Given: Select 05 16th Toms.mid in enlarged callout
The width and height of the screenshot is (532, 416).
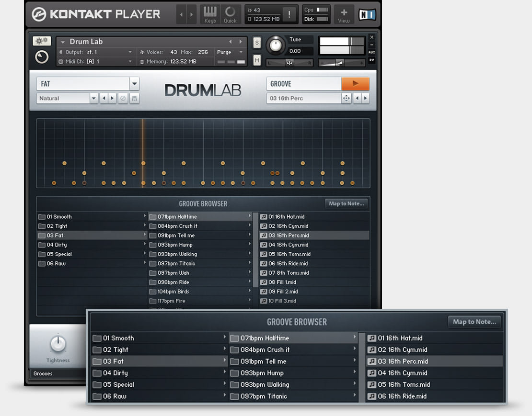Looking at the screenshot, I should tap(435, 384).
